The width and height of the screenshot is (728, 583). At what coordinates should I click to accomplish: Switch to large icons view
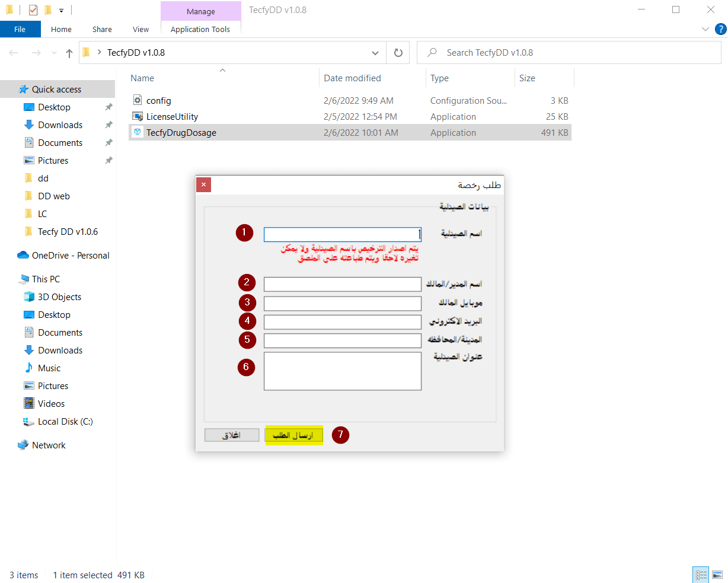(717, 575)
